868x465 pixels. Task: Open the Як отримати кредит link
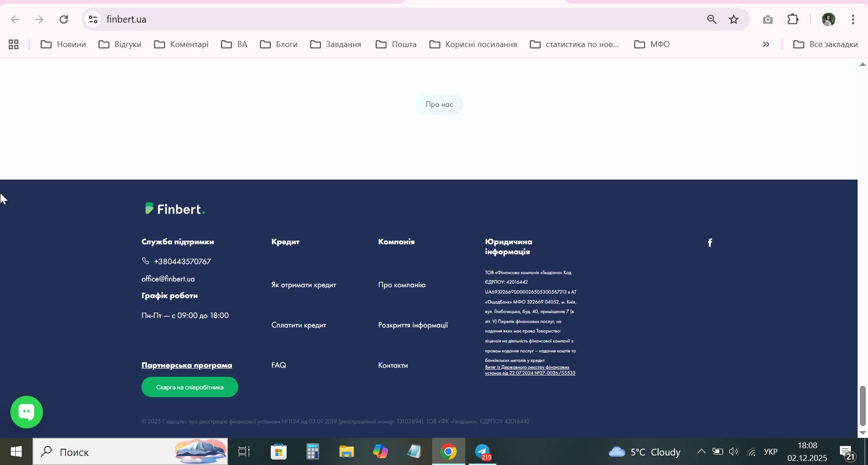pos(304,285)
